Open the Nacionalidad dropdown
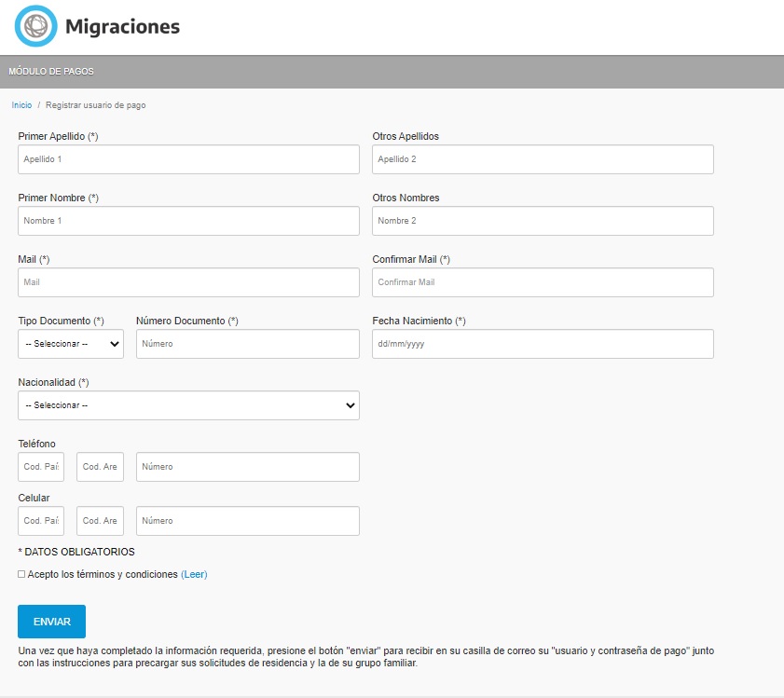 click(x=188, y=405)
